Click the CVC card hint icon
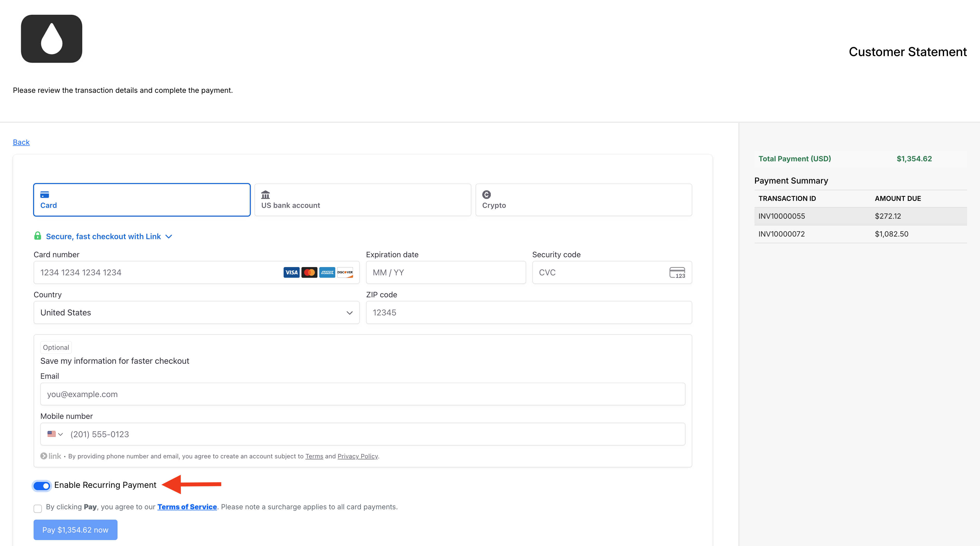This screenshot has height=546, width=980. pos(677,273)
